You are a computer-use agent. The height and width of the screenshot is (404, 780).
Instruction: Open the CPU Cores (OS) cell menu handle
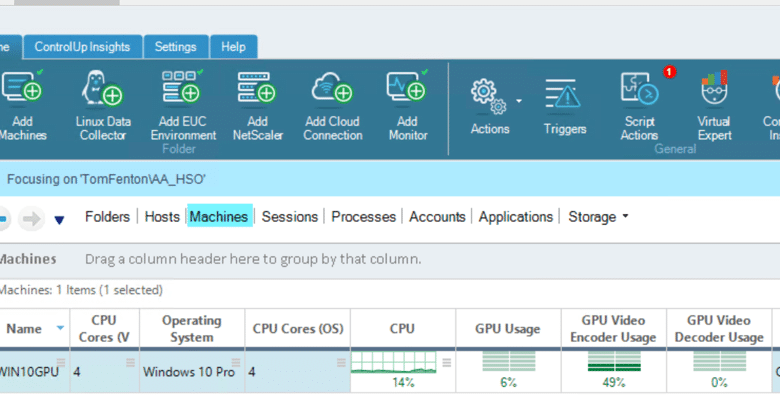341,363
